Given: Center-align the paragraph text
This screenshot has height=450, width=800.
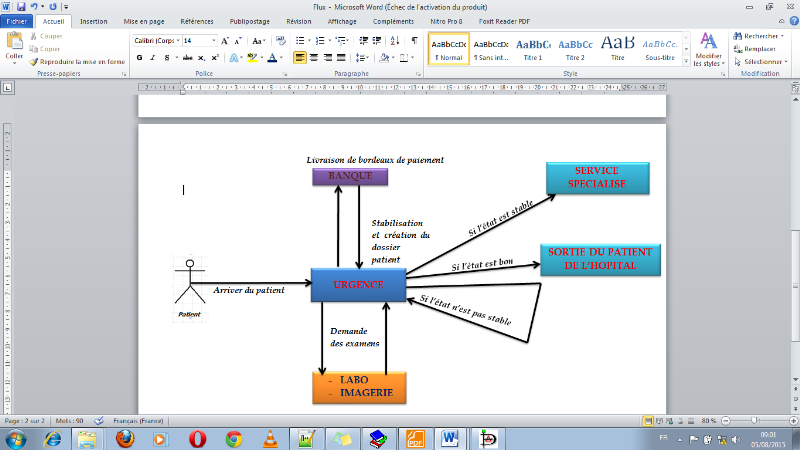Looking at the screenshot, I should click(315, 58).
